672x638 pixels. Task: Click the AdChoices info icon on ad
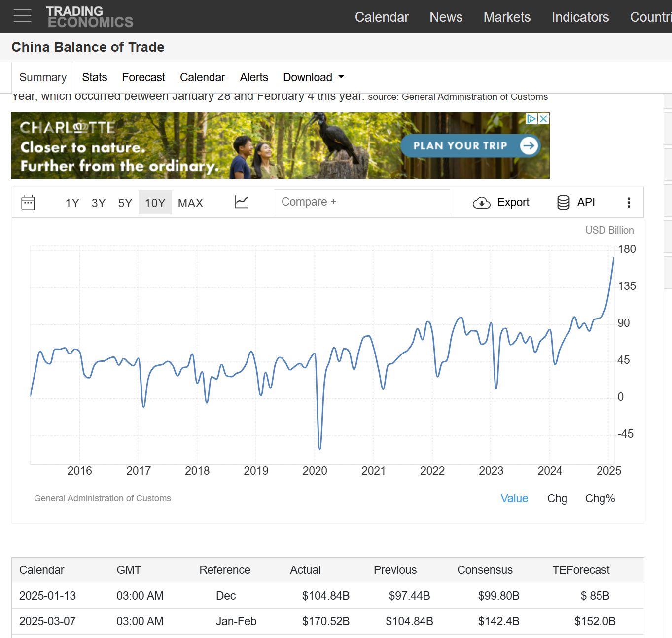click(531, 119)
